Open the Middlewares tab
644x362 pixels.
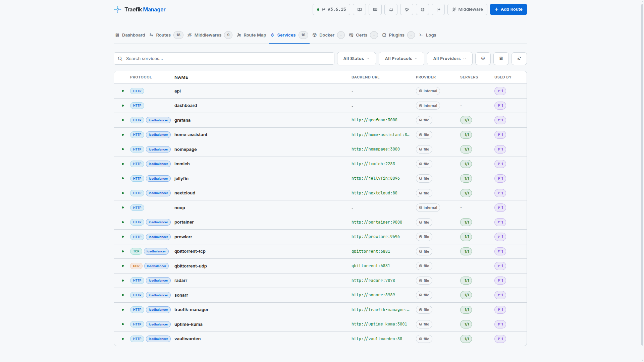[x=210, y=35]
